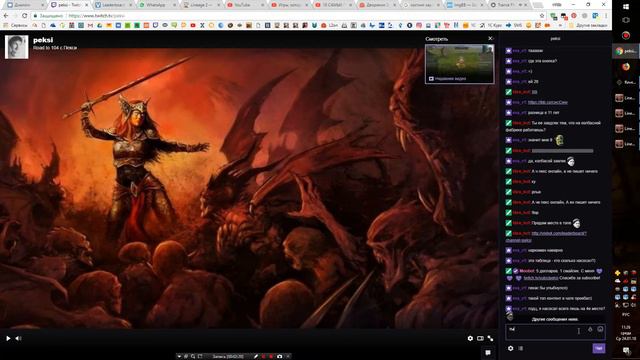Screen dimensions: 640x360
Task: Switch to the Leaderboard browser tab
Action: click(x=114, y=5)
